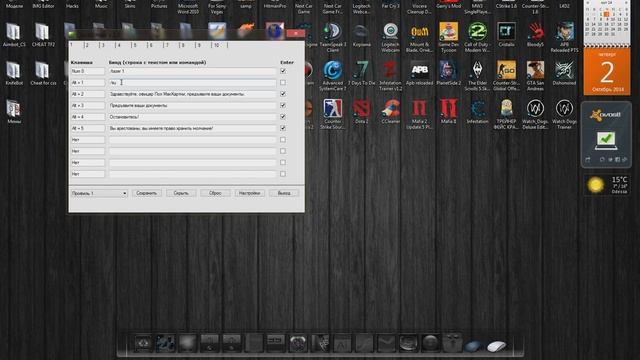Image resolution: width=640 pixels, height=360 pixels.
Task: Open The Elder Scrolls Skyrim shortcut
Action: tap(477, 76)
